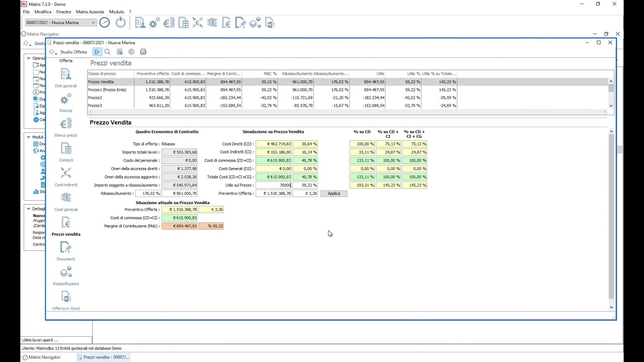Viewport: 644px width, 362px height.
Task: Select Prezzi vendita in the Offerta sidebar
Action: (66, 226)
